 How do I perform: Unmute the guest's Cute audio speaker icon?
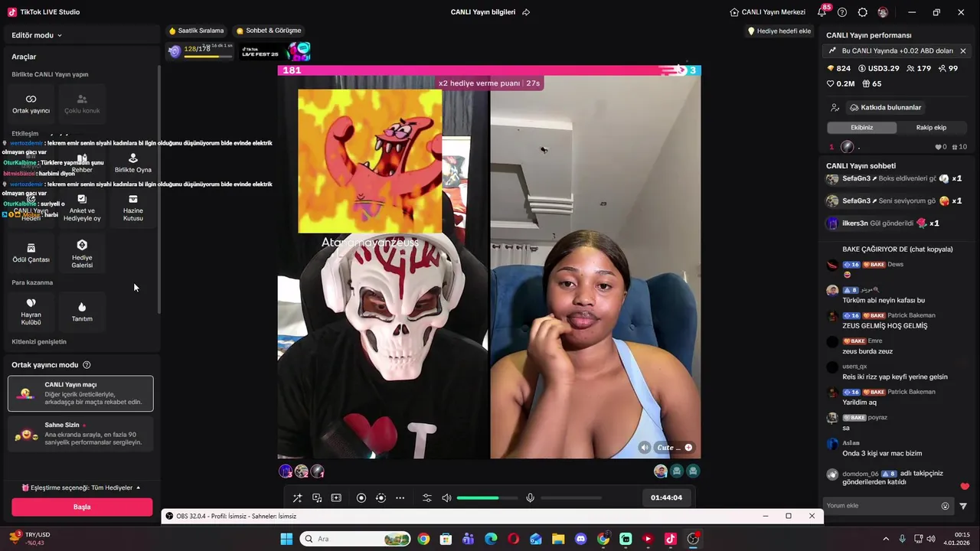click(645, 448)
